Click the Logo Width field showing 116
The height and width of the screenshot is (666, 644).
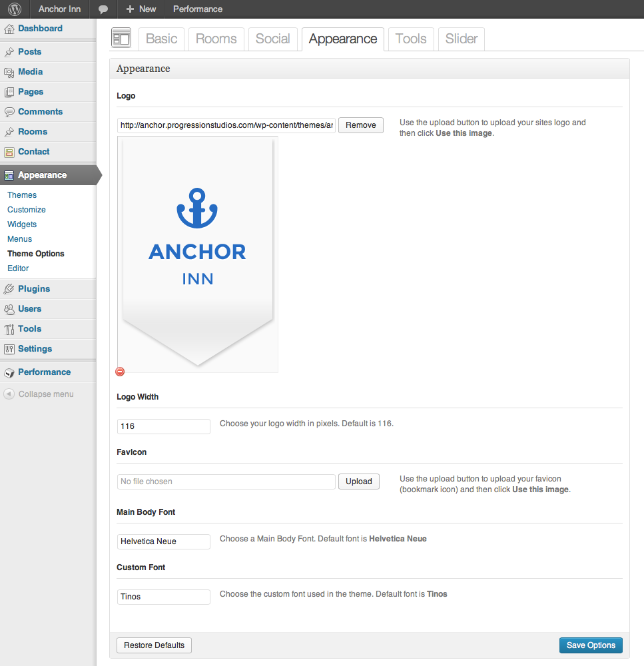point(164,426)
